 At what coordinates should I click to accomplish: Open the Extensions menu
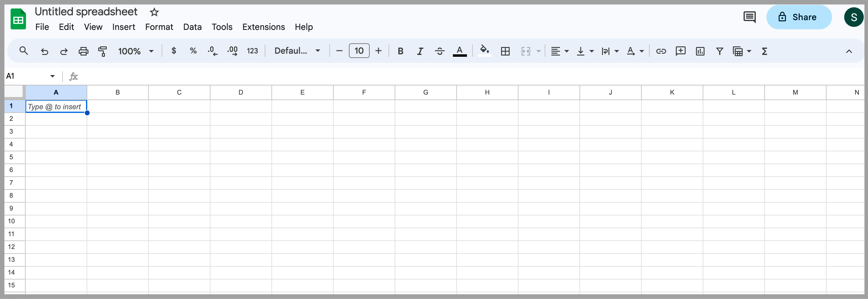[x=263, y=27]
